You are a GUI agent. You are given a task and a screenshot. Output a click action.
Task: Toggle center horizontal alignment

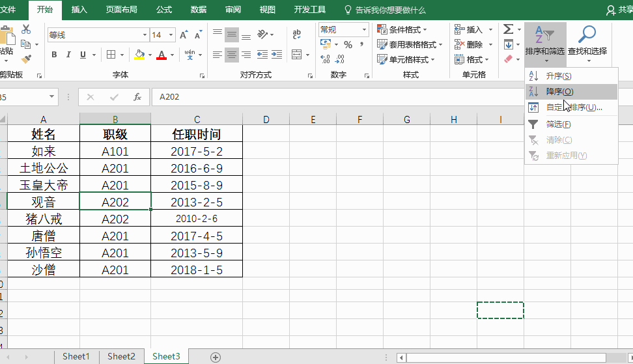[232, 55]
